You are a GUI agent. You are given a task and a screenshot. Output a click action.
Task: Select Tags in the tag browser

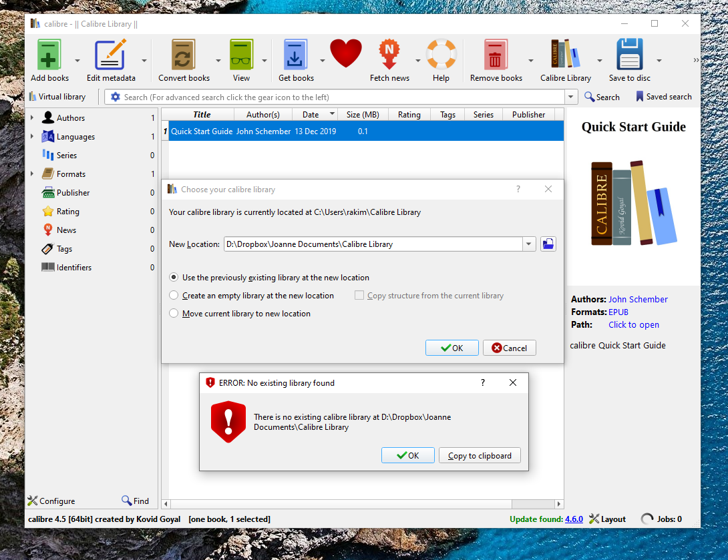64,249
